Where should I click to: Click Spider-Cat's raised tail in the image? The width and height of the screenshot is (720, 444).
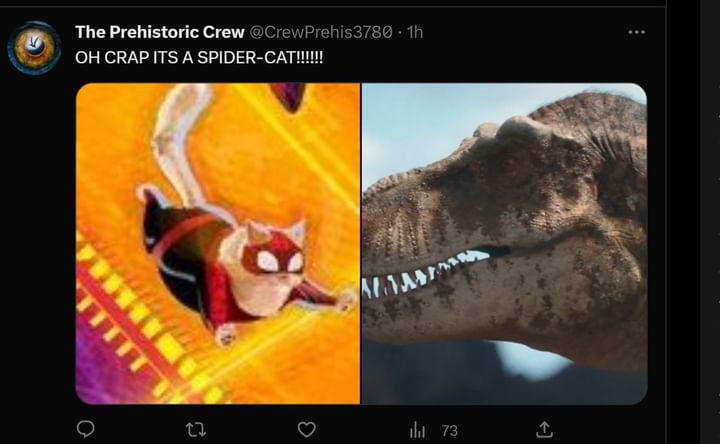tap(180, 130)
